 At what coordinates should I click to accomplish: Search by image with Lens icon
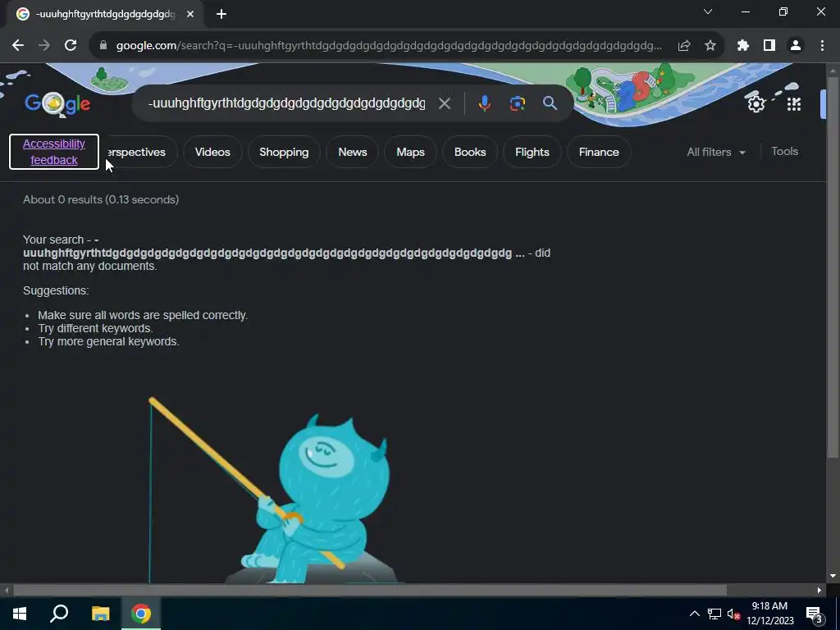(x=517, y=103)
